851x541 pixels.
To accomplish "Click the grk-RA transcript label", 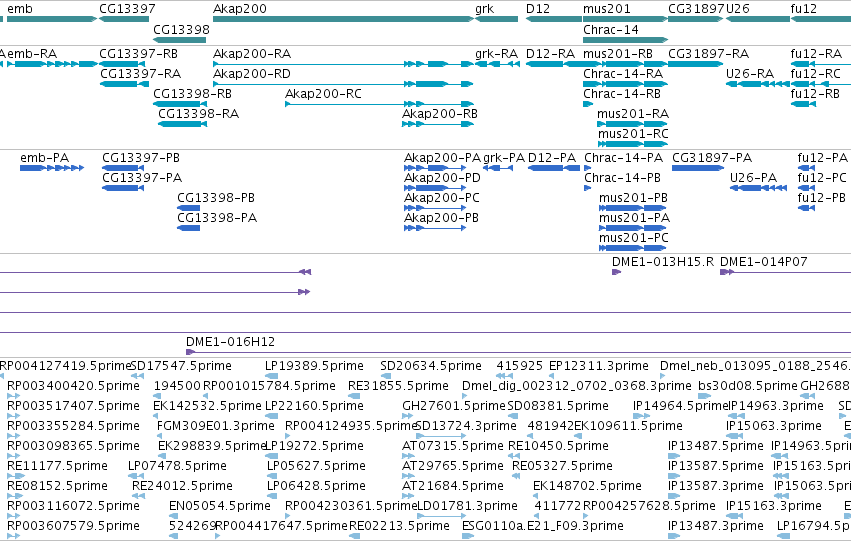I will pos(497,54).
